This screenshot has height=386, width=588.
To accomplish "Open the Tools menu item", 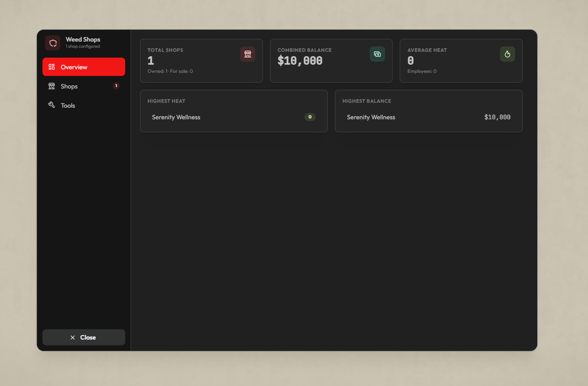I will point(84,105).
